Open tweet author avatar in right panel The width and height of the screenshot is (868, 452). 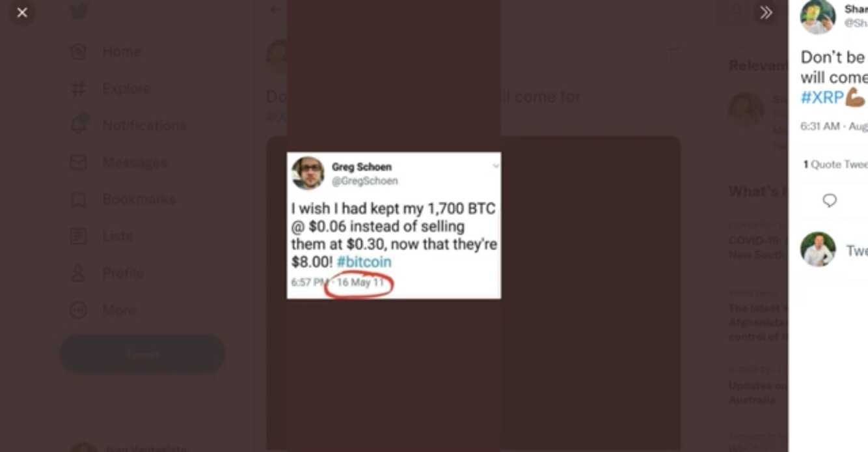click(818, 16)
